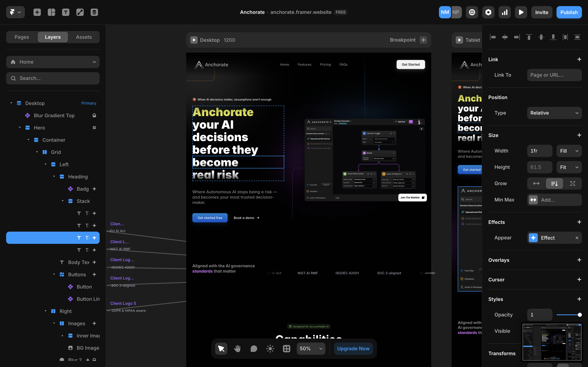Open the Layout tool in top toolbar

(x=51, y=12)
